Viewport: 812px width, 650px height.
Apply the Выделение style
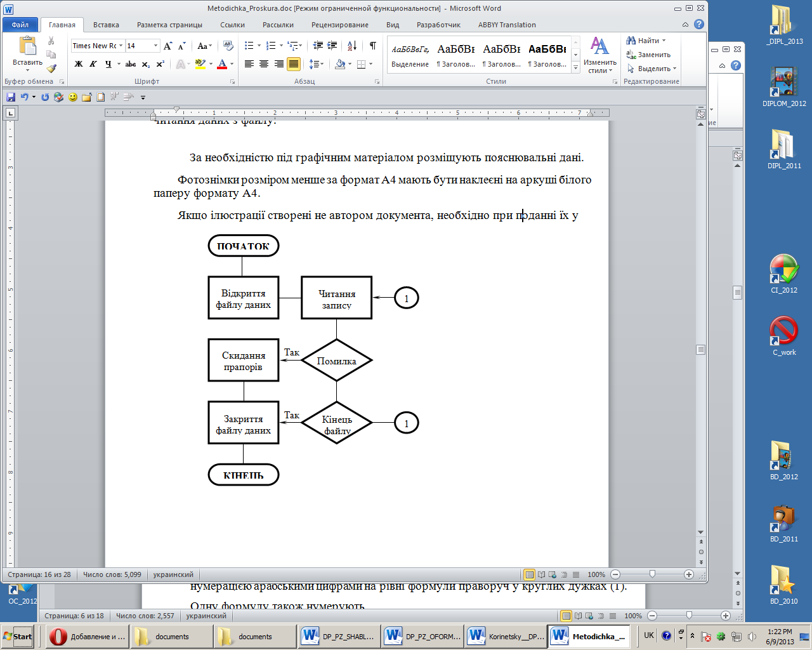(x=410, y=55)
